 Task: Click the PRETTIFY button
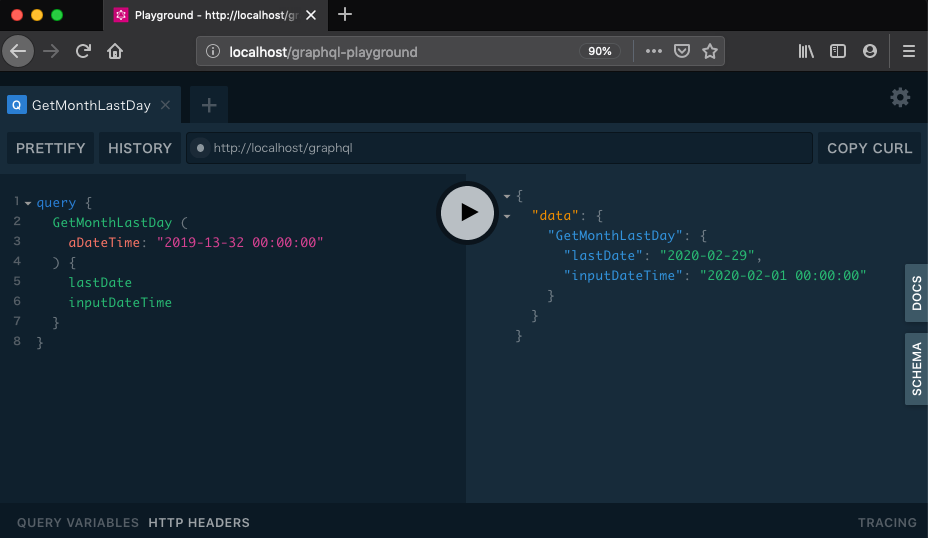51,148
